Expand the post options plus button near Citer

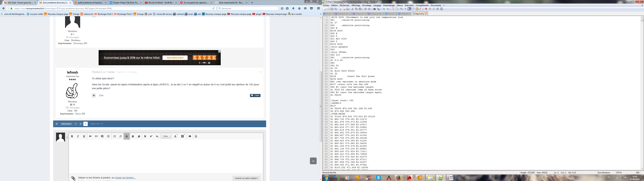coord(94,96)
